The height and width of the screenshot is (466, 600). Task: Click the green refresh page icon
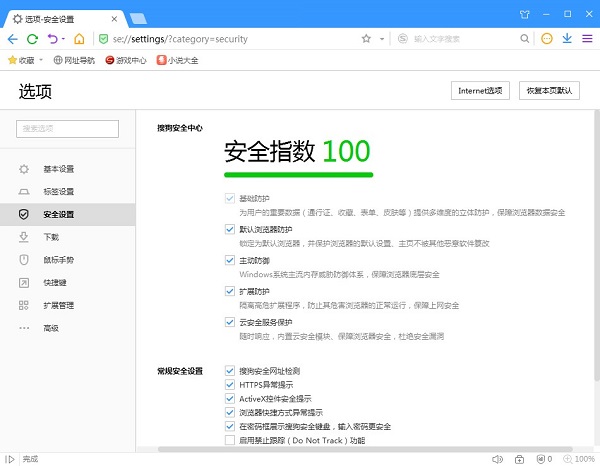pos(33,39)
